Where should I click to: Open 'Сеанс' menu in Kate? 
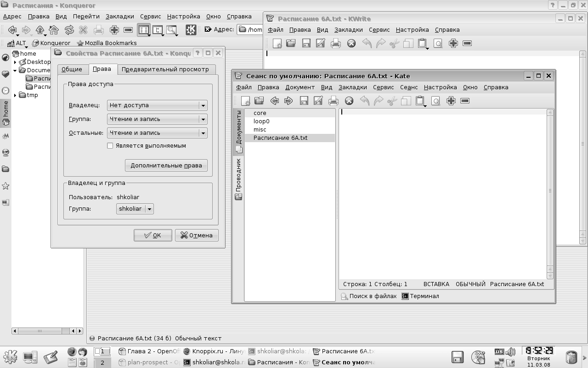[x=409, y=87]
